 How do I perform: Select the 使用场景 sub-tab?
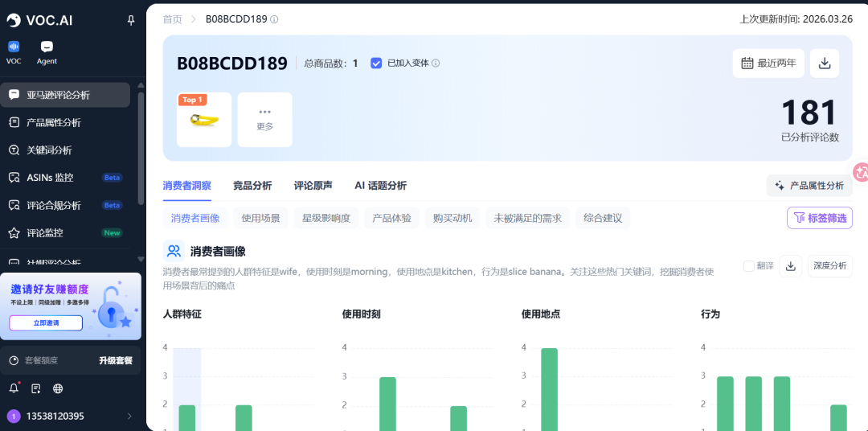pyautogui.click(x=260, y=218)
